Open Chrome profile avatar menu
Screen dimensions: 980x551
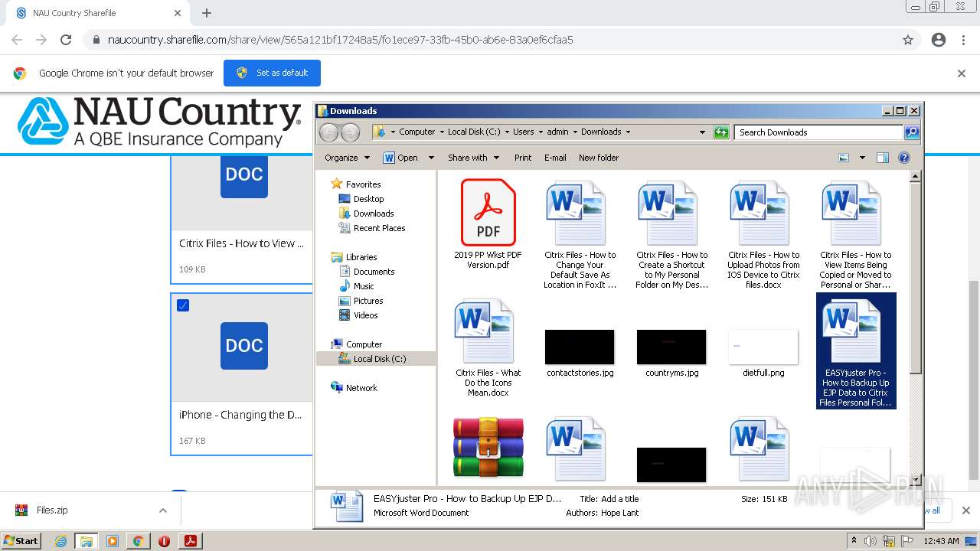[x=939, y=40]
